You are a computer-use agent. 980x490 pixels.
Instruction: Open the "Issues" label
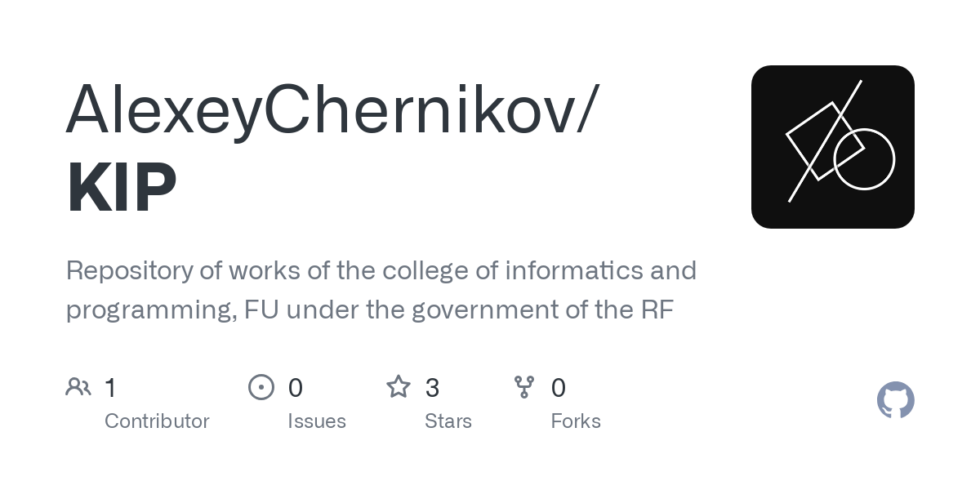tap(317, 421)
